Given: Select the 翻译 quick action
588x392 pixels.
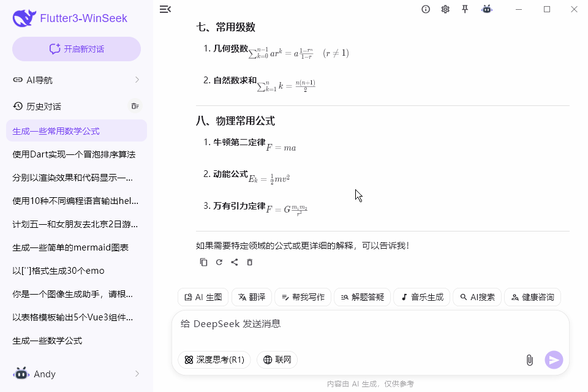Looking at the screenshot, I should [x=251, y=296].
